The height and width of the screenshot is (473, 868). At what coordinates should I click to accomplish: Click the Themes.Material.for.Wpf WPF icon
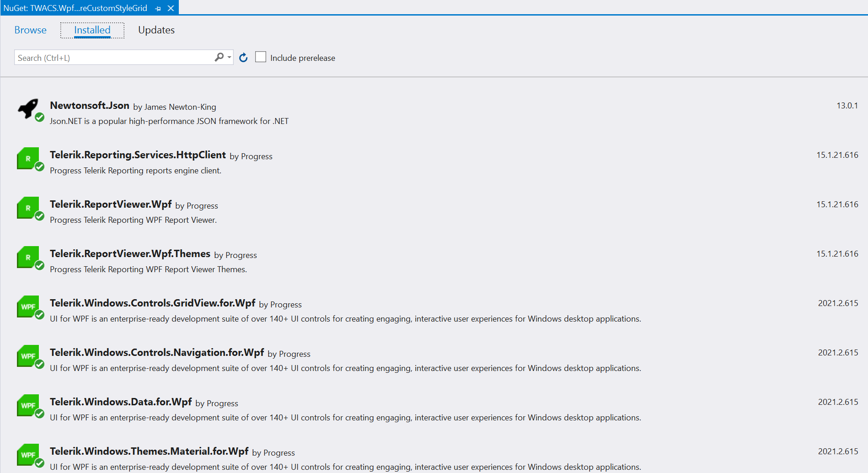pyautogui.click(x=28, y=455)
